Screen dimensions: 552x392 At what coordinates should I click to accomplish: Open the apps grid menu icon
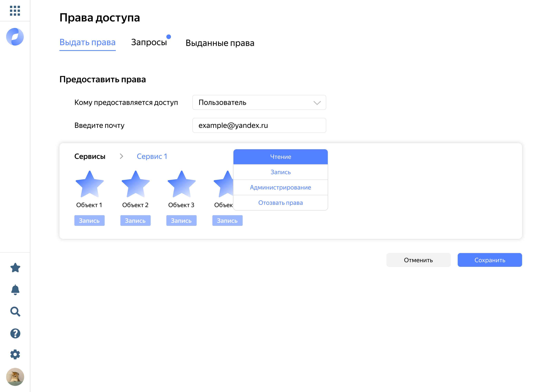click(15, 11)
